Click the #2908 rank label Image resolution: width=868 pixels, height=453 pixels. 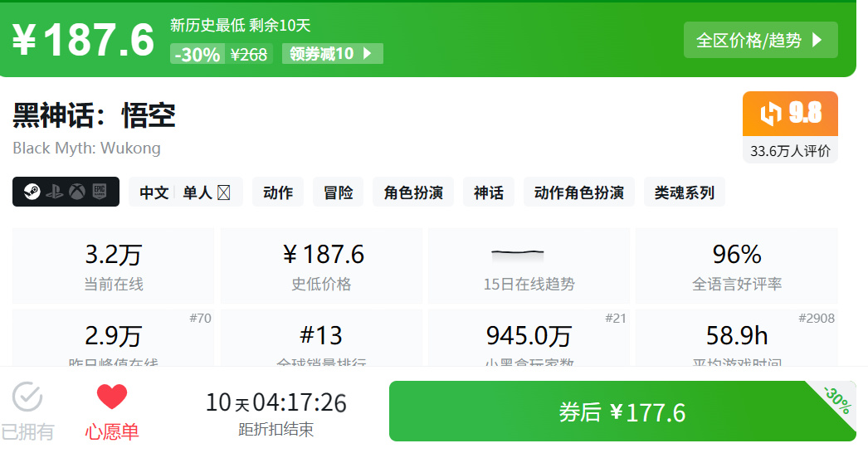817,318
